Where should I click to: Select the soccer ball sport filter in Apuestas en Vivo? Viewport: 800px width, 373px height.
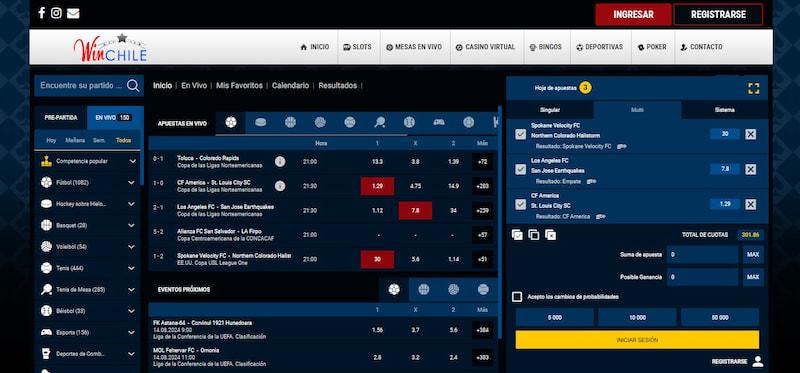coord(231,122)
